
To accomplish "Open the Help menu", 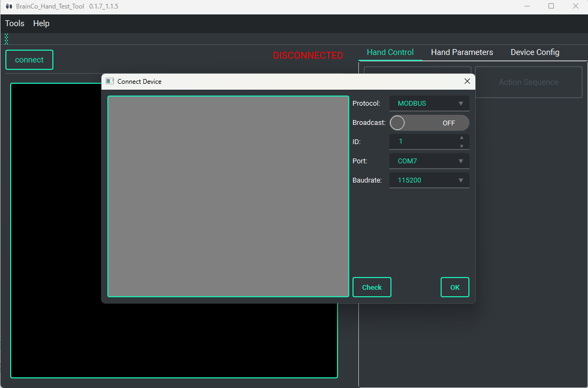I will 41,23.
